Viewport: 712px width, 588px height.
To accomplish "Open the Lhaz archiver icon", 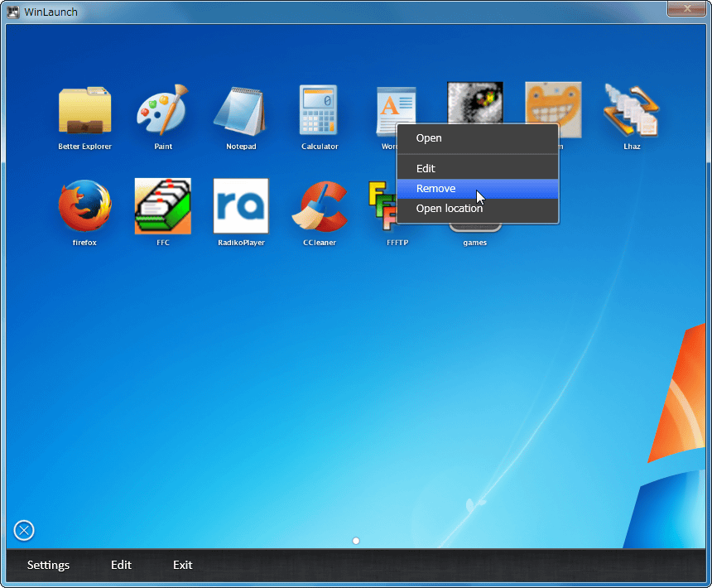I will (x=631, y=110).
